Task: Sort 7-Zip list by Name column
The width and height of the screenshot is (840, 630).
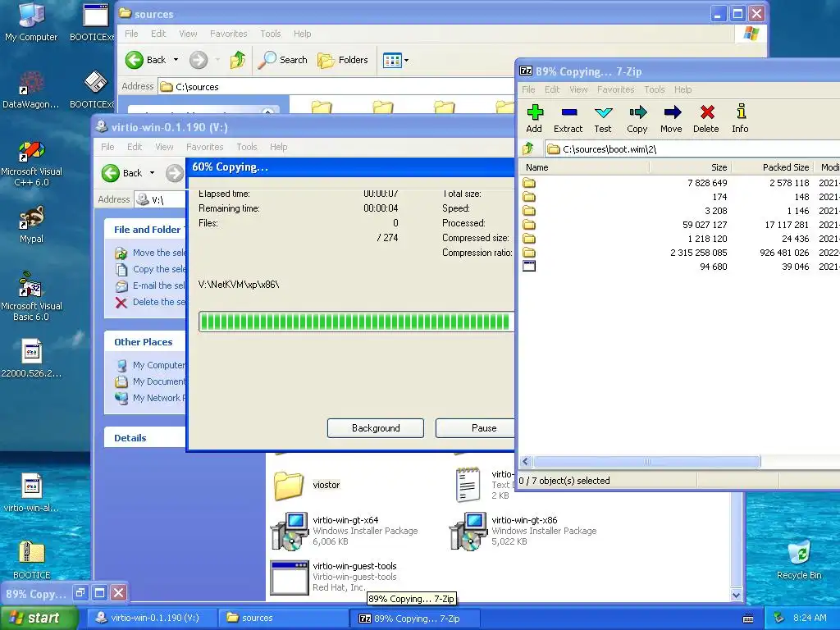Action: pyautogui.click(x=584, y=167)
